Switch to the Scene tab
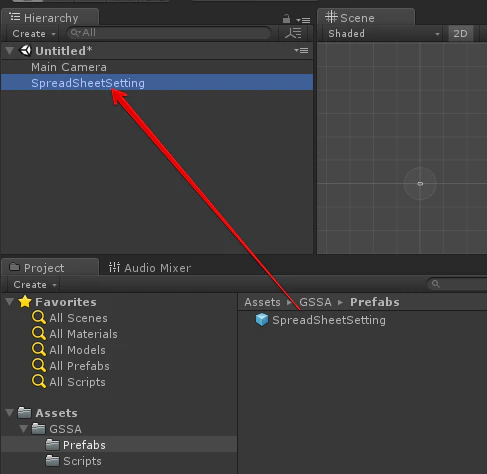Image resolution: width=487 pixels, height=474 pixels. 366,18
